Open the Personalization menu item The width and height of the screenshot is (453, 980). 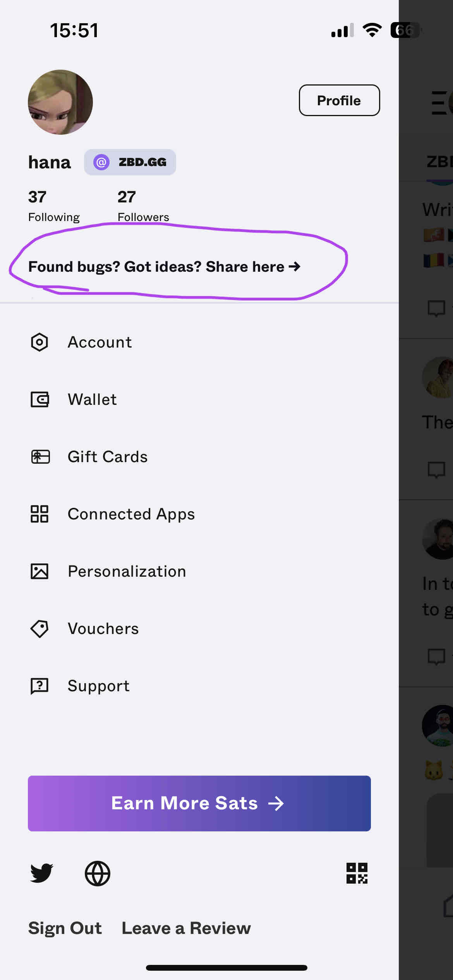(127, 571)
